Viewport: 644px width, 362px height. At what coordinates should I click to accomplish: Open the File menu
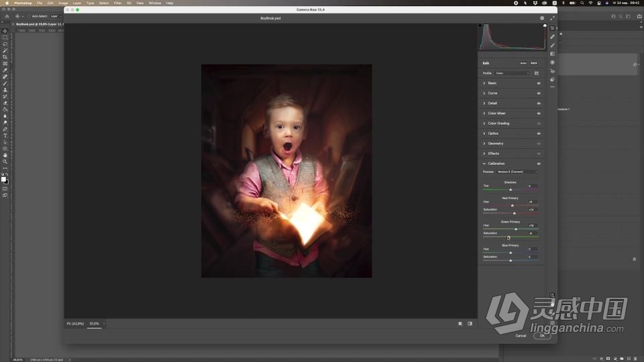click(x=40, y=3)
